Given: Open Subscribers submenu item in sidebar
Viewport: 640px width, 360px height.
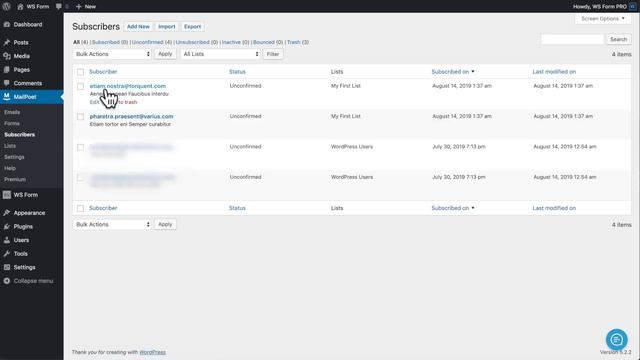Looking at the screenshot, I should click(20, 135).
